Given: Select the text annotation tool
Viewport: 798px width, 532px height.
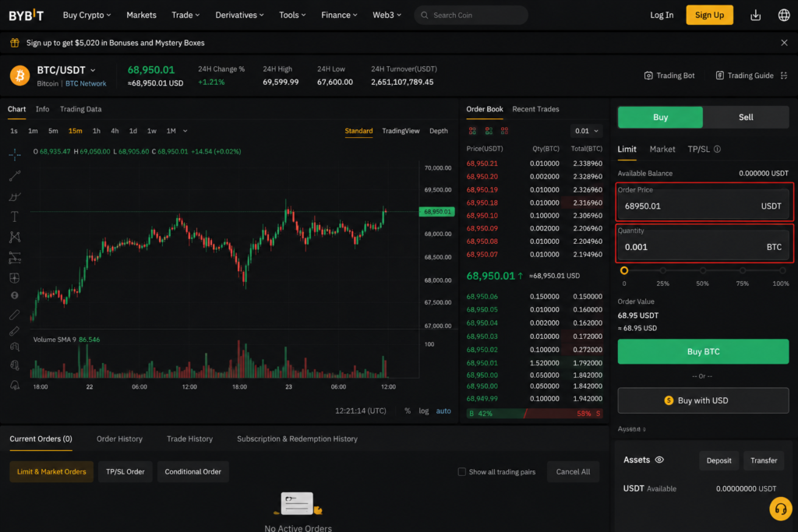Looking at the screenshot, I should 14,217.
